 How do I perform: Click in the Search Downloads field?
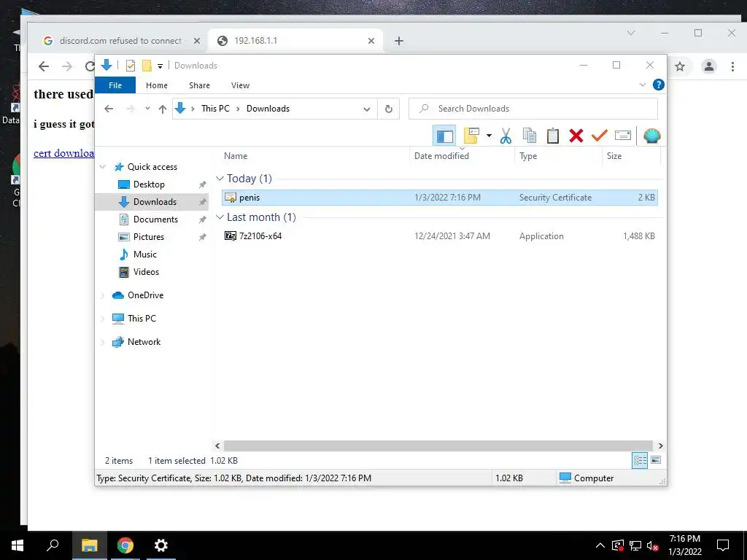(x=533, y=109)
